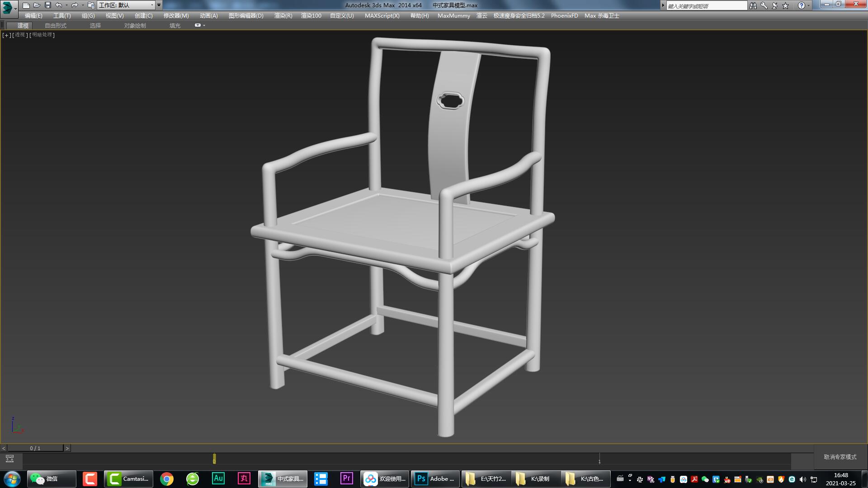
Task: Toggle the ribbon minimize button next to 填充
Action: pos(198,25)
